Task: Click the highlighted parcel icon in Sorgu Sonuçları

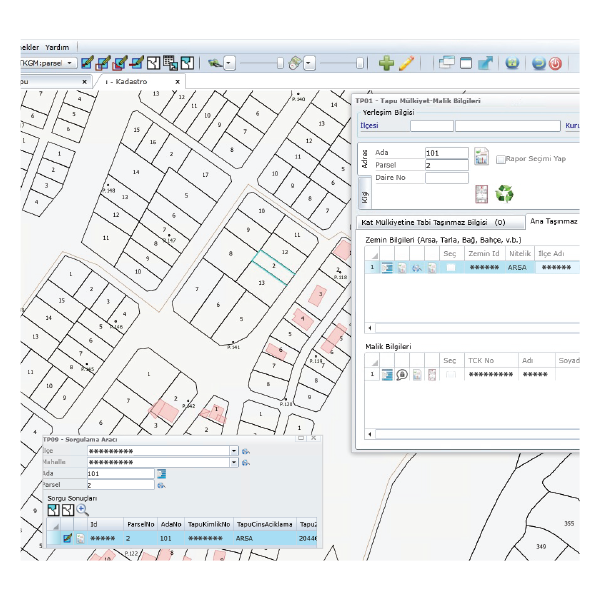Action: (54, 510)
